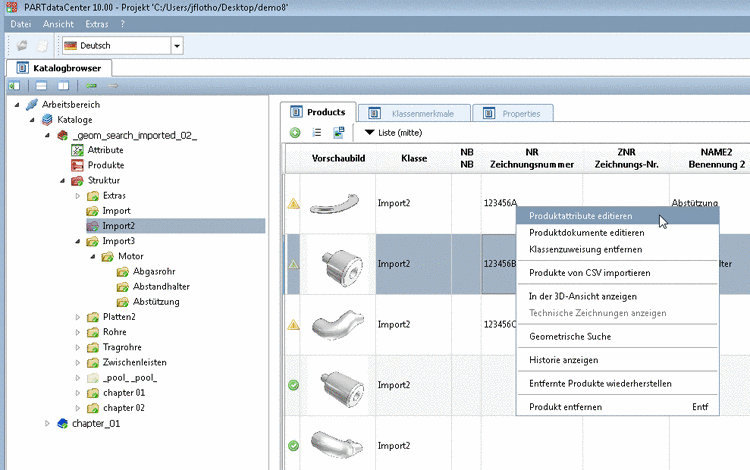Click the green check icon in the last product row
The image size is (750, 470).
click(x=293, y=446)
